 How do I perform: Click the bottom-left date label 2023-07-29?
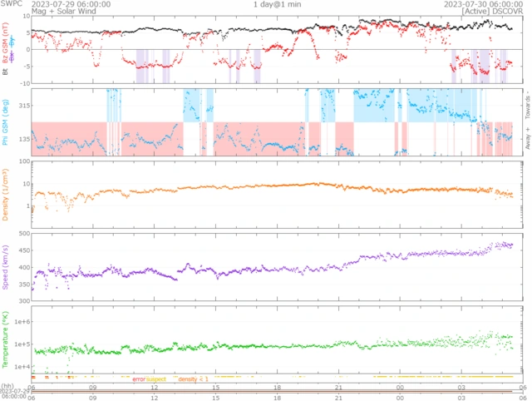(x=15, y=391)
